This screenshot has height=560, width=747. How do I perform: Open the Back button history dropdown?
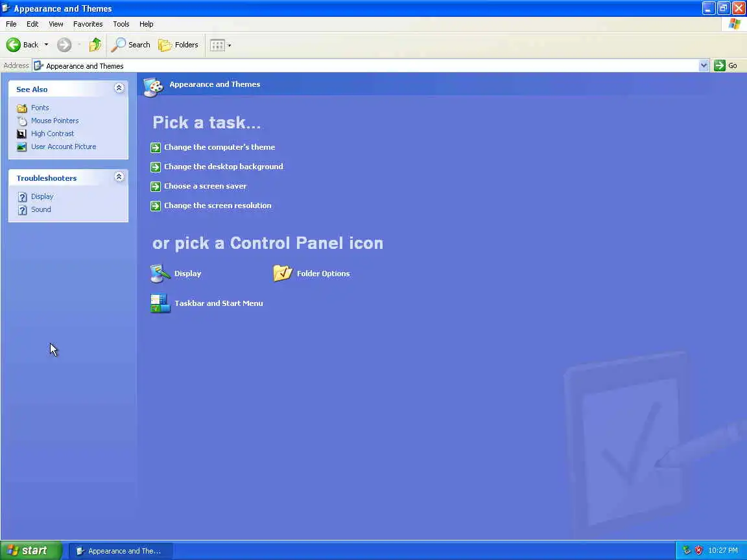(x=46, y=45)
